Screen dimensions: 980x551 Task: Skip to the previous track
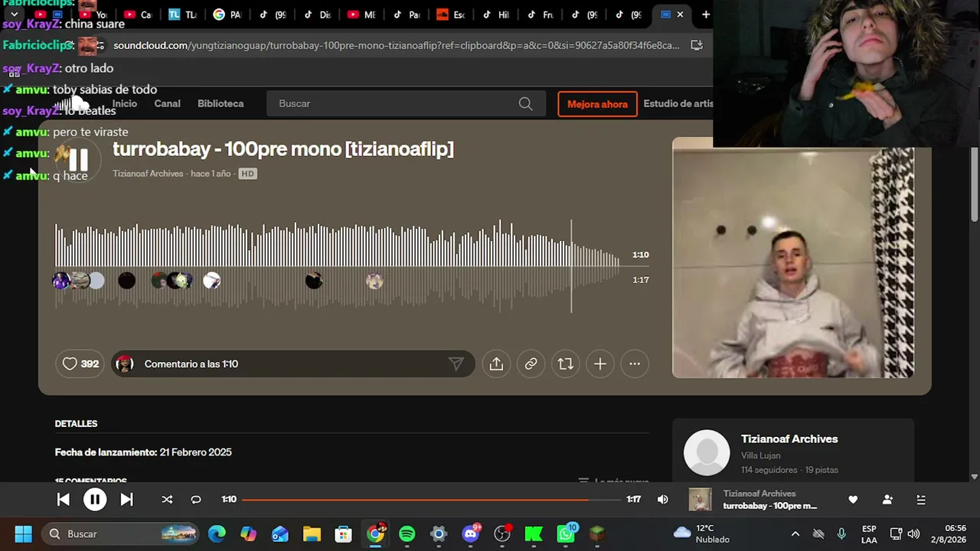tap(64, 500)
